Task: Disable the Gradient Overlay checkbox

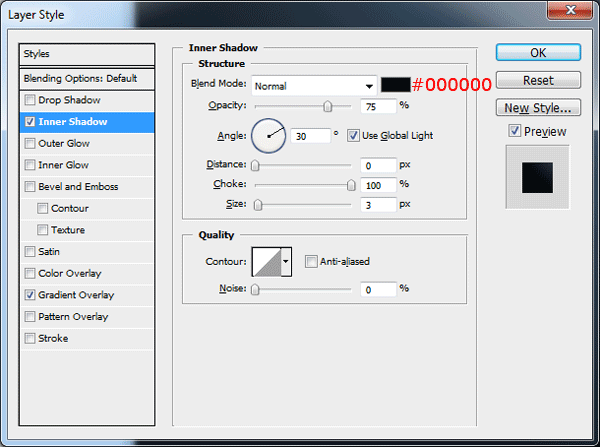Action: [x=30, y=295]
